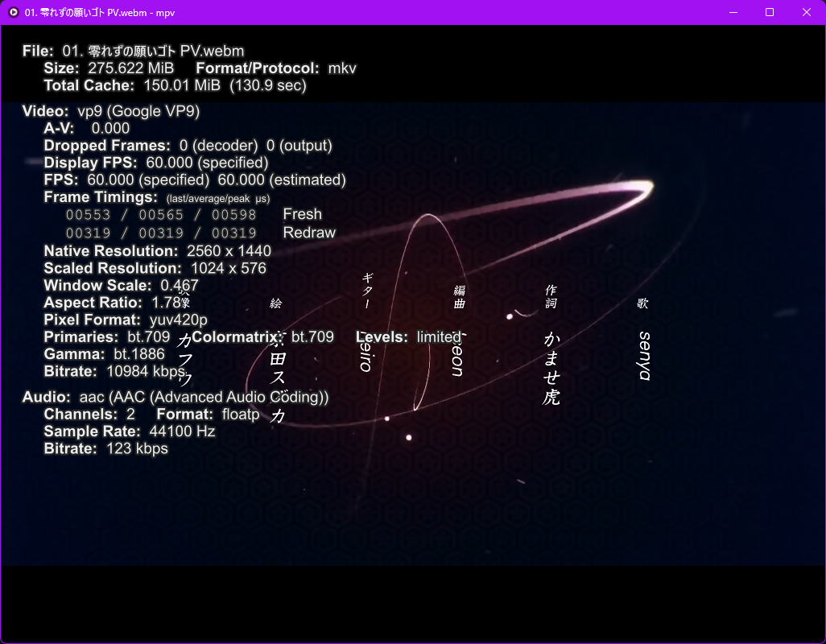Click the 'Frame Timings' heading
Viewport: 826px width, 644px height.
click(x=157, y=197)
